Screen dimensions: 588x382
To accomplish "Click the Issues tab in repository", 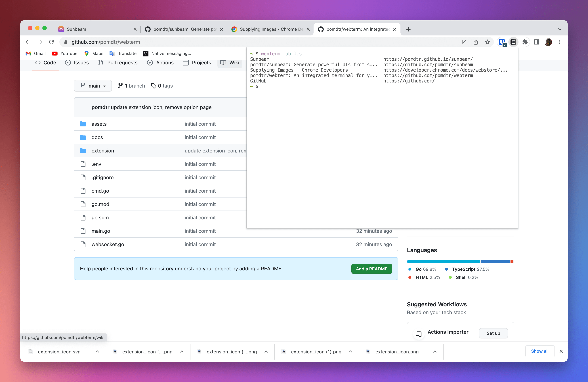I will (81, 63).
